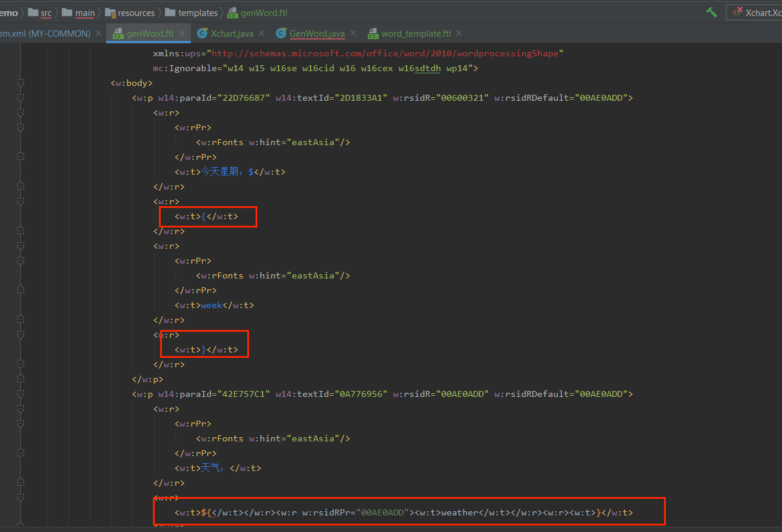
Task: Collapse the w:body element fold in gutter
Action: click(22, 83)
